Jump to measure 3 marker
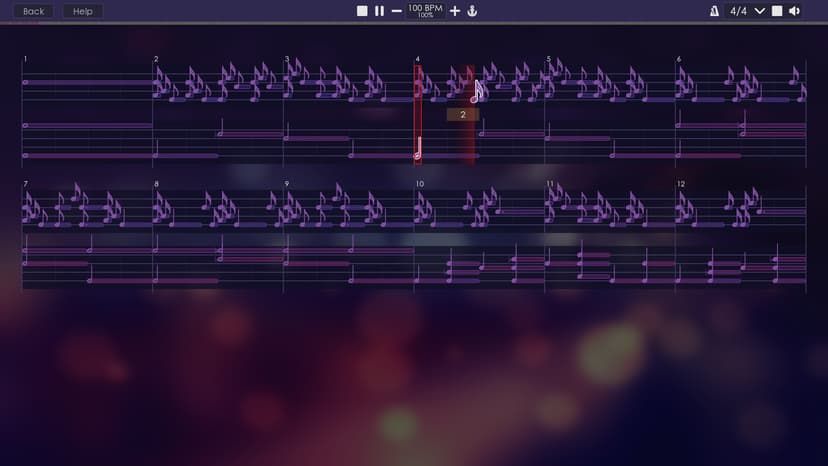The height and width of the screenshot is (466, 828). click(287, 59)
